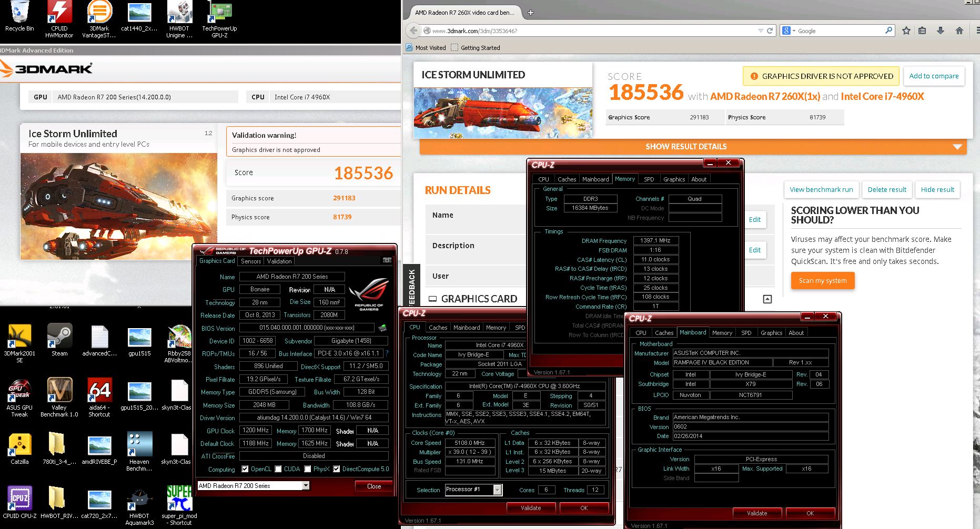
Task: Click Delete result button
Action: tap(887, 189)
